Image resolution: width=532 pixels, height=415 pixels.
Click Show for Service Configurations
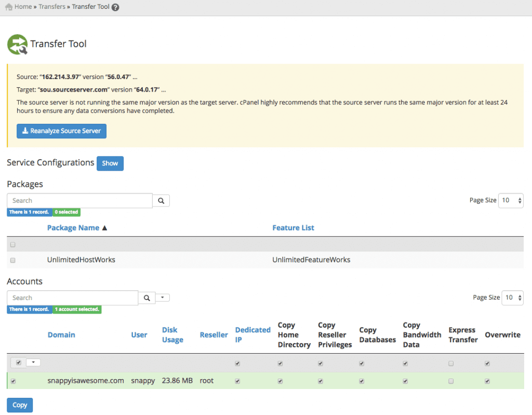click(110, 163)
